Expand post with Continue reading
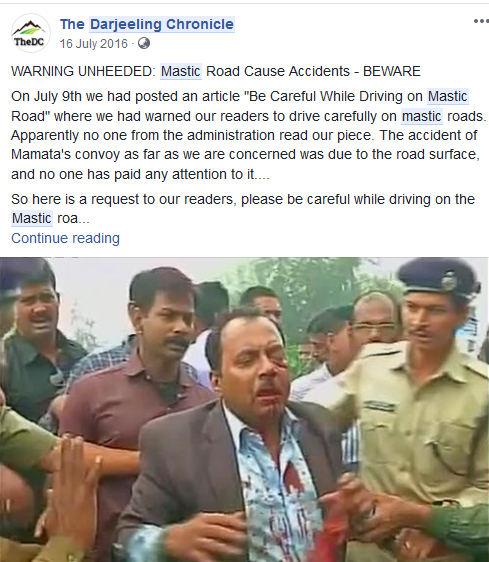 65,238
